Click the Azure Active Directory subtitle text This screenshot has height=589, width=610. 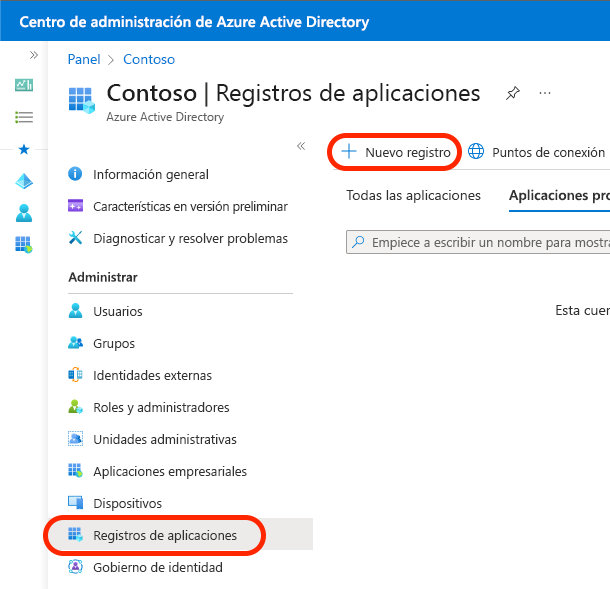165,117
